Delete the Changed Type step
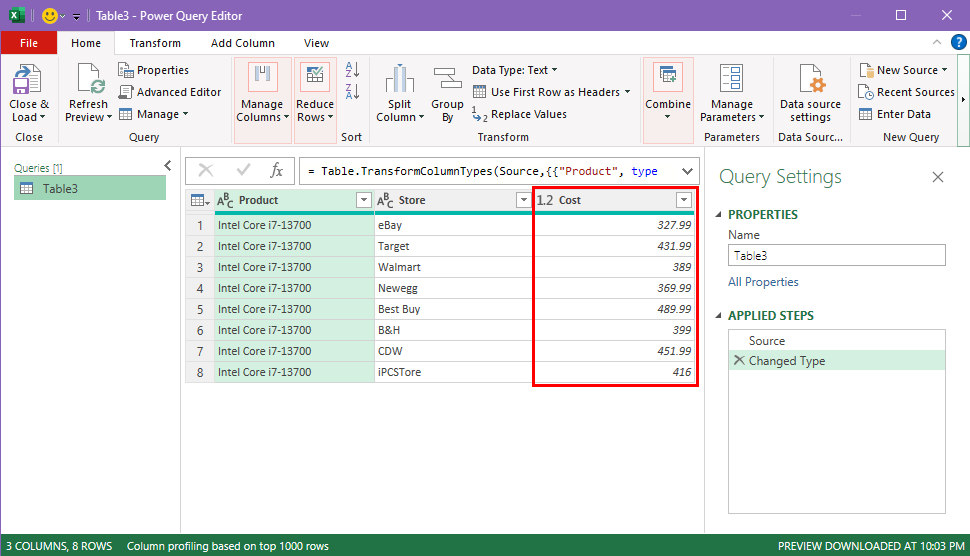This screenshot has height=556, width=970. click(x=739, y=360)
